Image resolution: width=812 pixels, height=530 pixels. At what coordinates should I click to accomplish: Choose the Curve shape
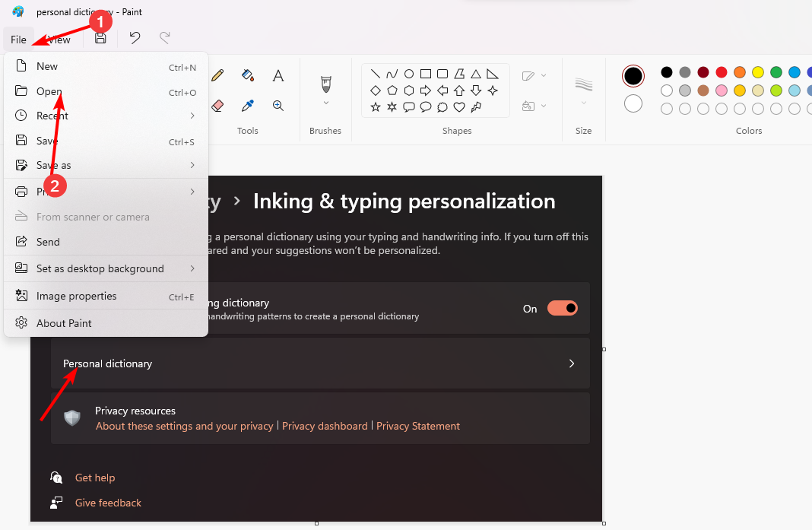click(392, 74)
